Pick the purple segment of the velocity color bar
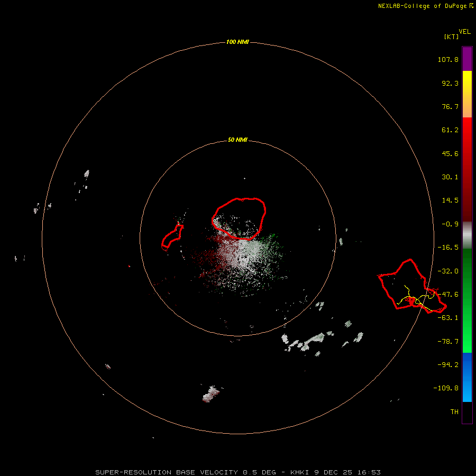This screenshot has height=476, width=476. click(x=467, y=59)
